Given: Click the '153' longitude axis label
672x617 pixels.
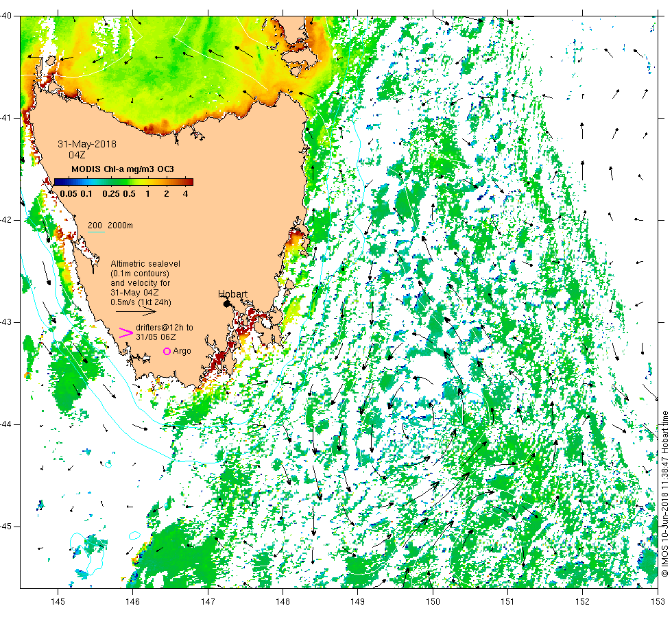Looking at the screenshot, I should click(658, 602).
